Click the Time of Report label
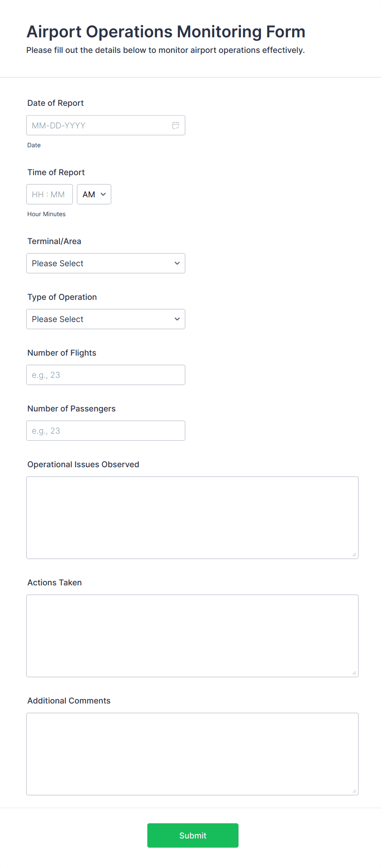Viewport: 381px width, 868px height. [x=56, y=172]
